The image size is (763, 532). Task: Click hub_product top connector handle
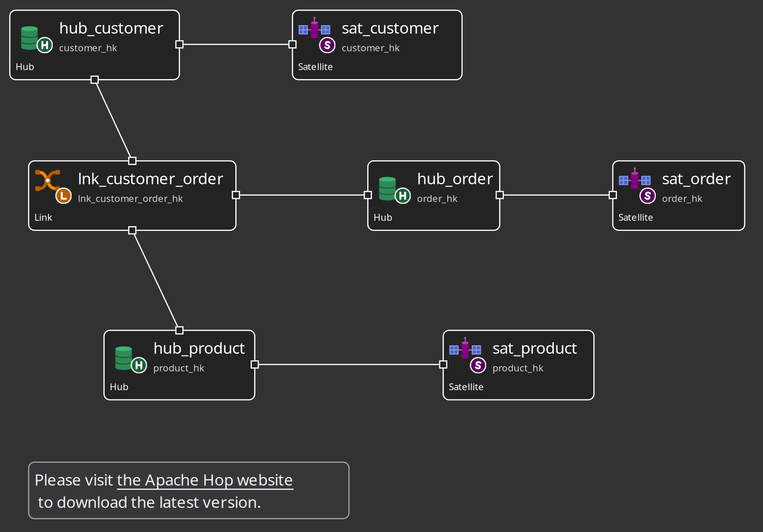(180, 330)
